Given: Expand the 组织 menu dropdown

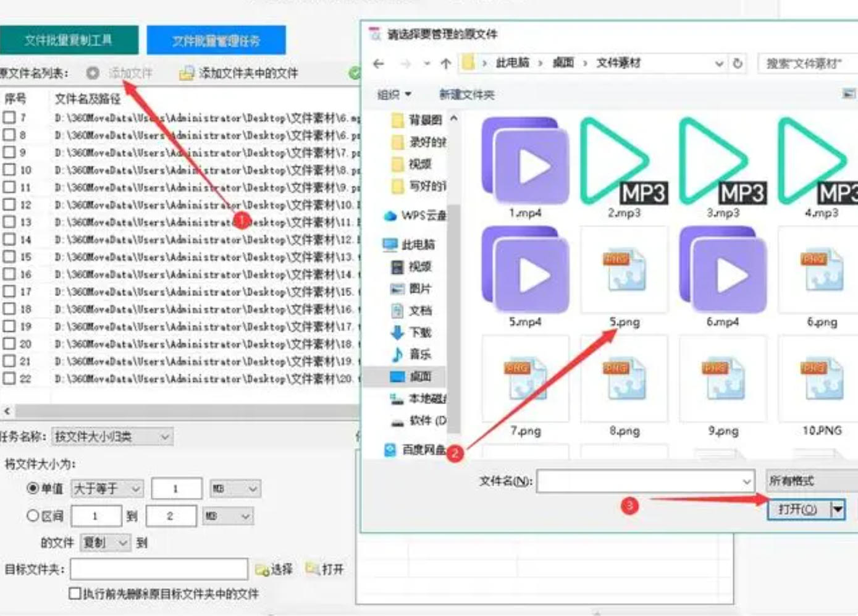Looking at the screenshot, I should click(394, 95).
